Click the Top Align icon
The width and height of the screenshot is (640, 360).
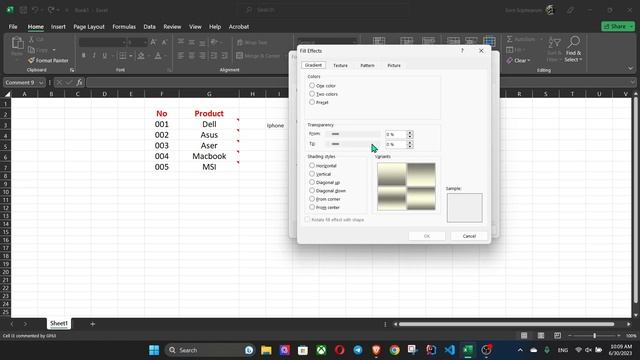coord(181,42)
